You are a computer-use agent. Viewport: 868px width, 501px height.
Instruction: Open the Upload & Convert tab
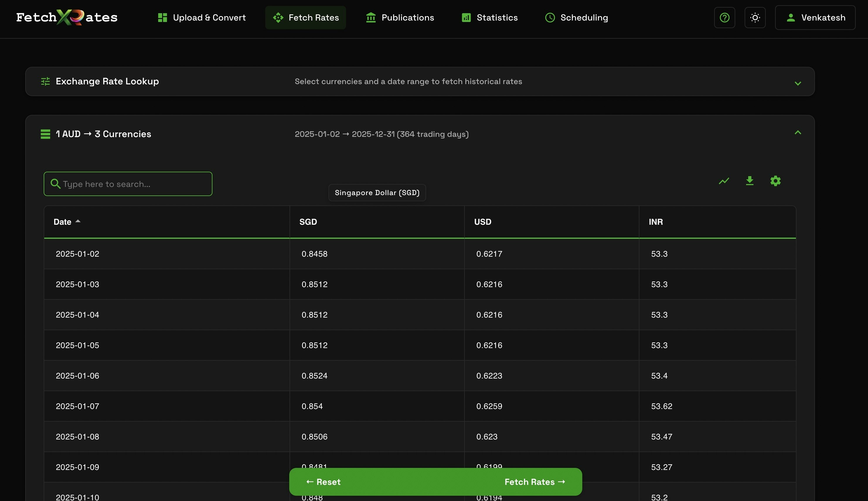[x=202, y=18]
